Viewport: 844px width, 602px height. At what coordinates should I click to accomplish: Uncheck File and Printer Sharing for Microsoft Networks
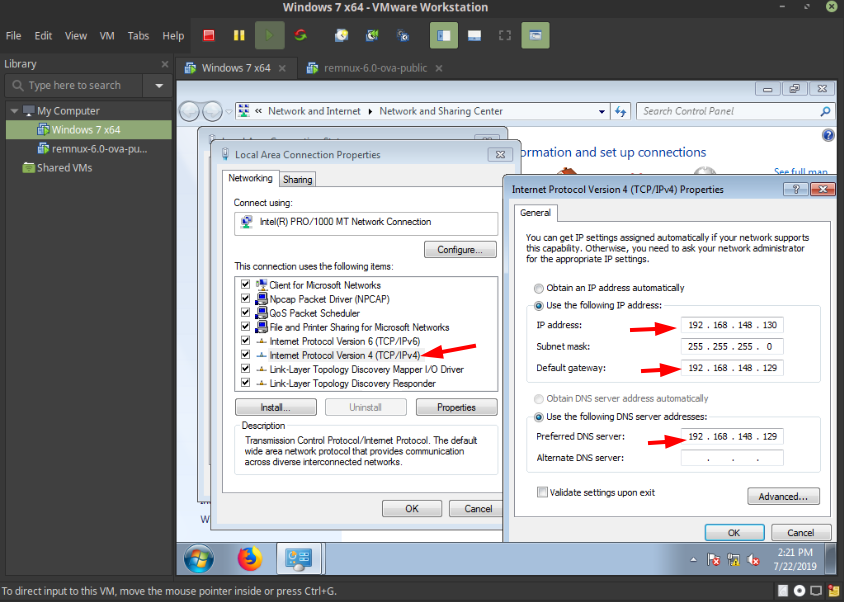click(245, 326)
